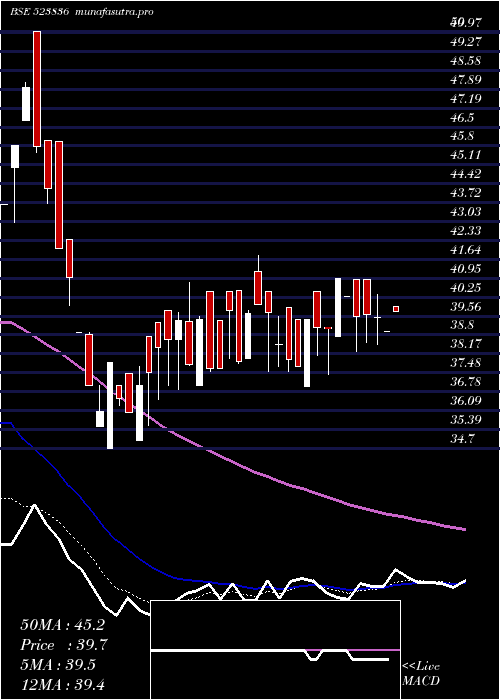Click the <<Live MACD label
500x700 pixels.
(421, 674)
